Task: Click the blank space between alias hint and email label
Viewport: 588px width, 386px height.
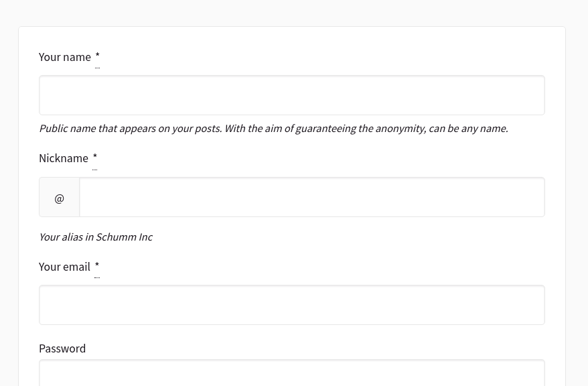Action: coord(292,251)
